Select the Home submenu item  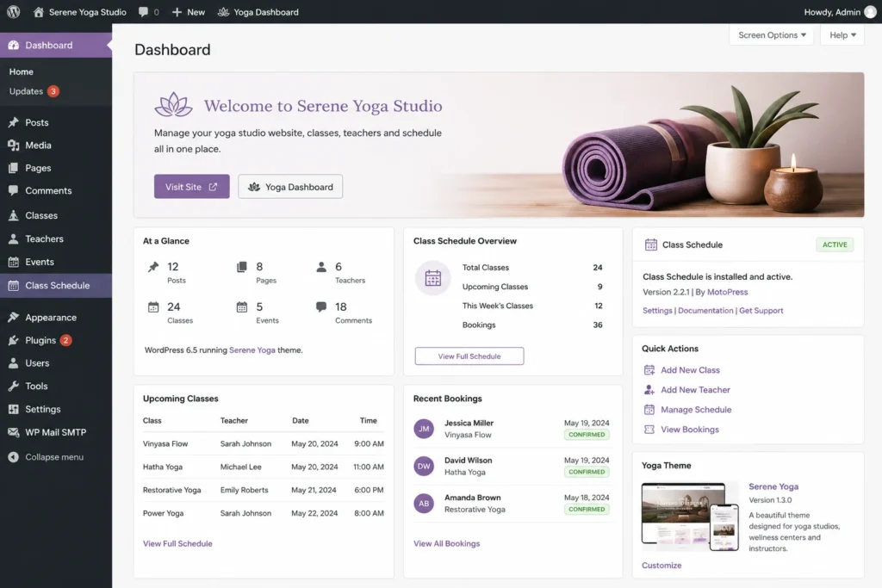(22, 71)
